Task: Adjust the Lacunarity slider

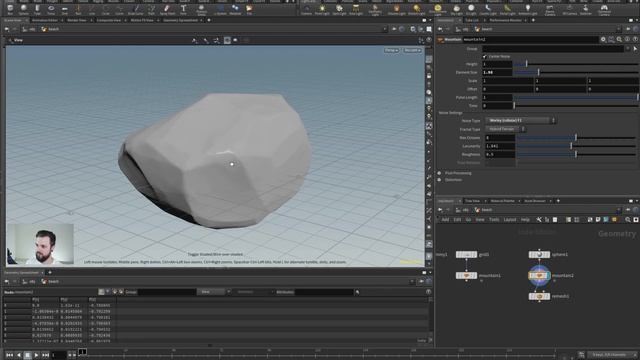Action: (x=576, y=146)
